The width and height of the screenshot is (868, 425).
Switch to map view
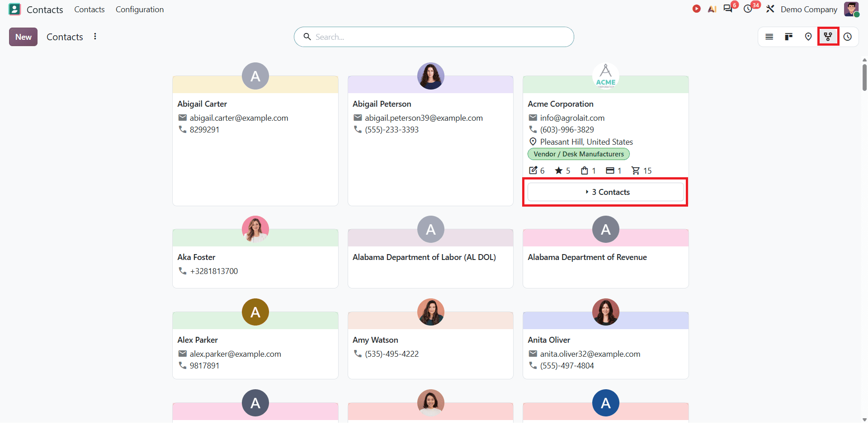click(x=808, y=37)
